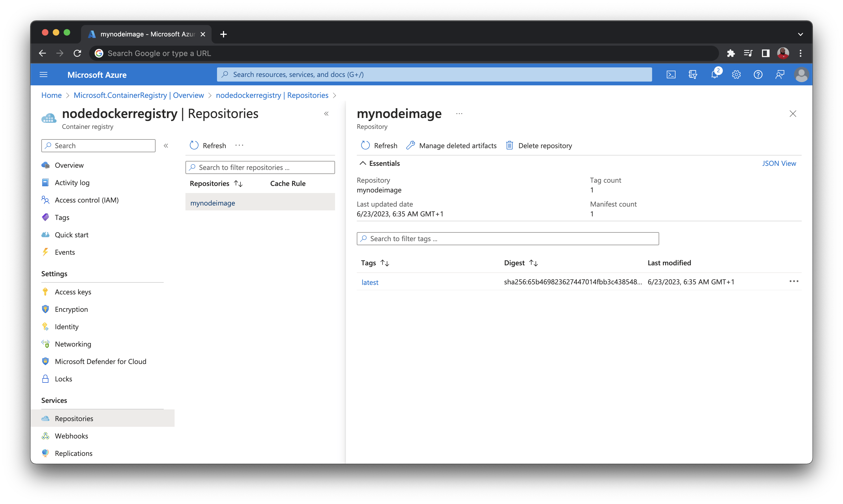The image size is (843, 504).
Task: Select Encryption under Settings
Action: [71, 309]
